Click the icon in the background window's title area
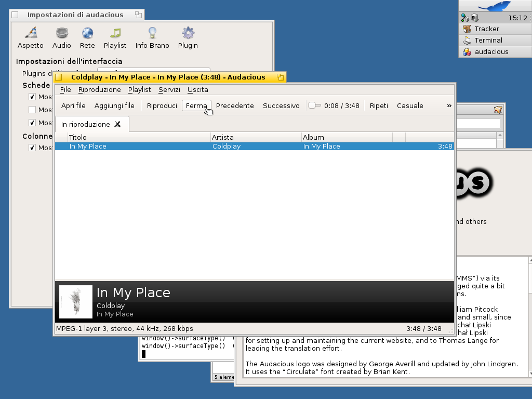 click(x=498, y=110)
